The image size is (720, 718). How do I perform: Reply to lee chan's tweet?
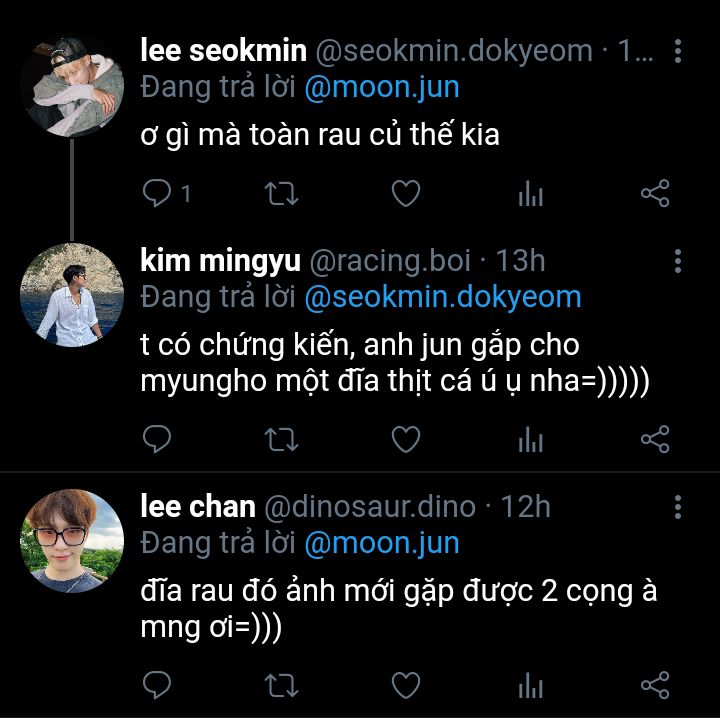click(x=159, y=685)
